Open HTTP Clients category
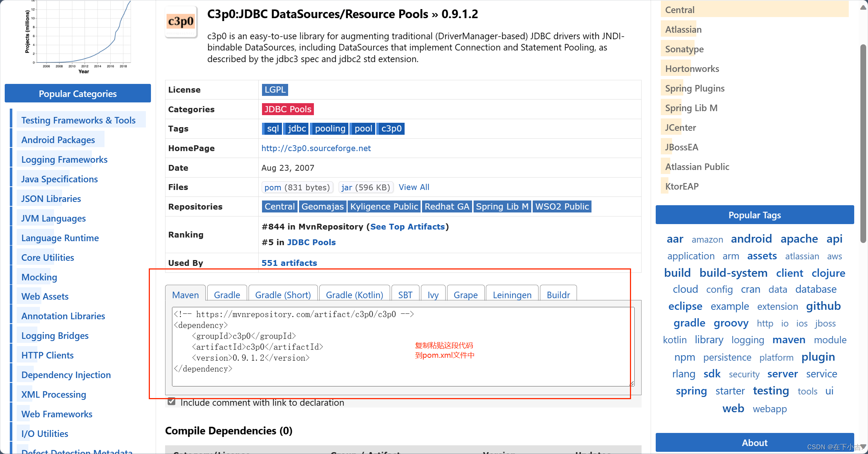 point(47,355)
